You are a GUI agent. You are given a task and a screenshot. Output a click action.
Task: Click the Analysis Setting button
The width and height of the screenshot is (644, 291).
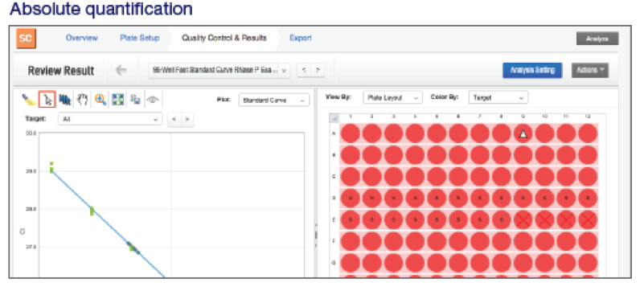[532, 70]
